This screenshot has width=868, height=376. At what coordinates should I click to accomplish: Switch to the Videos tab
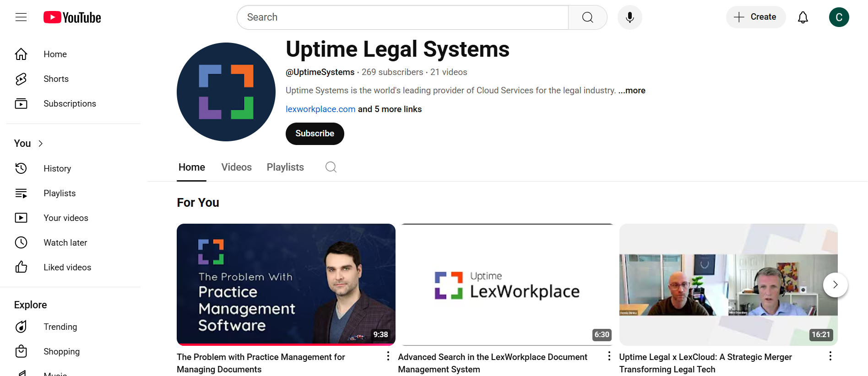237,167
